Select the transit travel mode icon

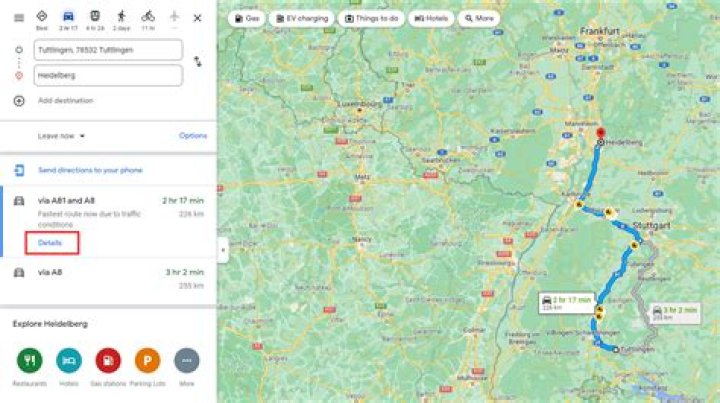95,17
